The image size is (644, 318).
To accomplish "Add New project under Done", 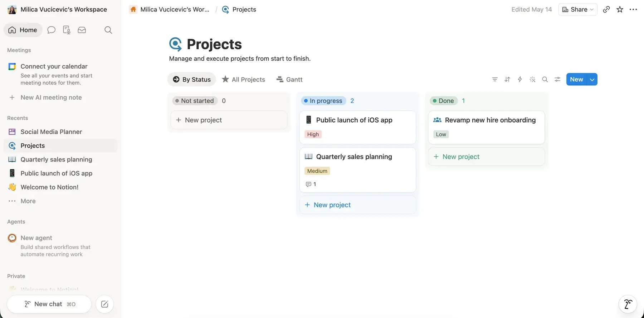I will (487, 156).
